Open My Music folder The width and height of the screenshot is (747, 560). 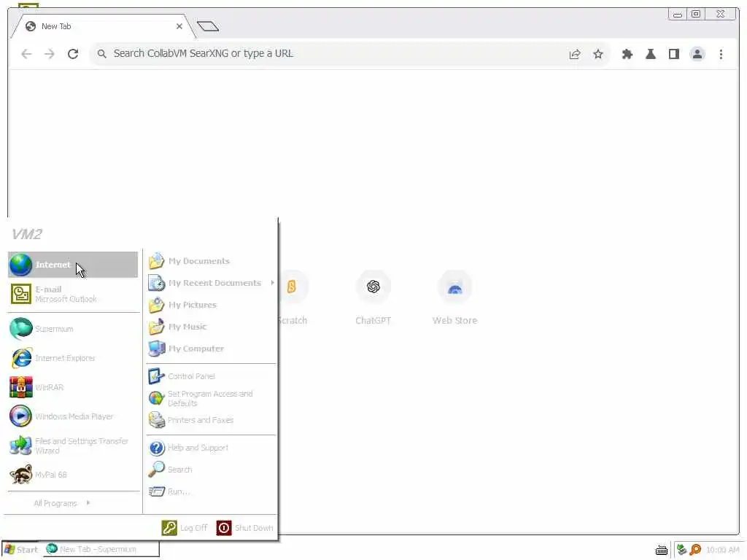[211, 327]
